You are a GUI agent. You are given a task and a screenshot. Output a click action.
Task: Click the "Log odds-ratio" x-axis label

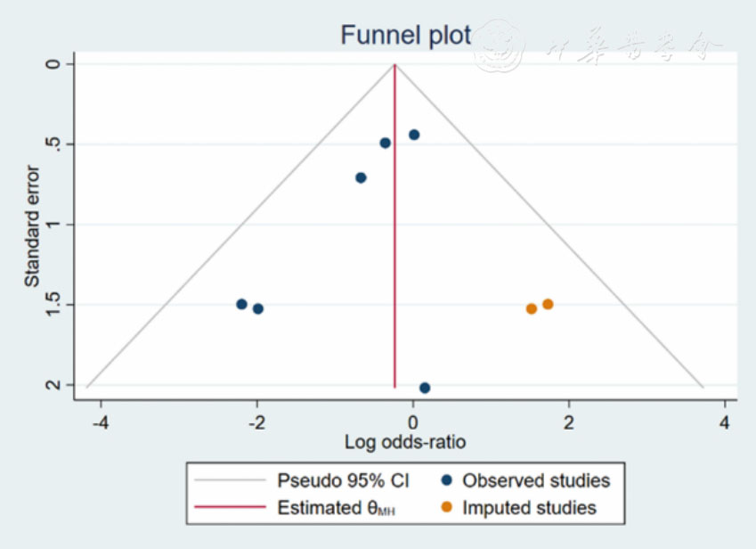(405, 441)
